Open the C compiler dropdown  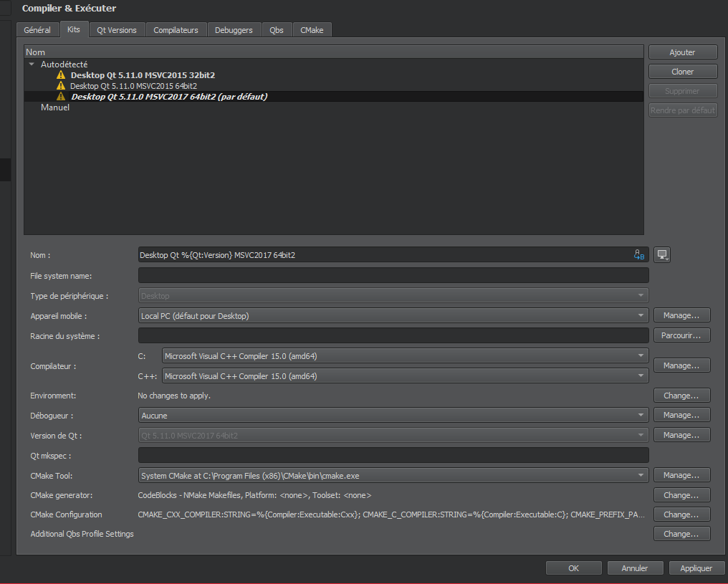(406, 356)
